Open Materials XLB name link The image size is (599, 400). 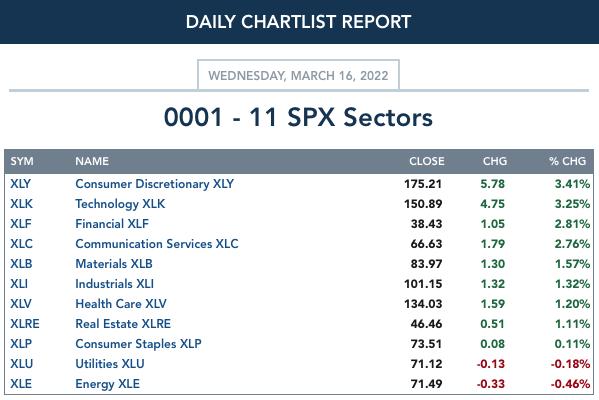tap(114, 264)
